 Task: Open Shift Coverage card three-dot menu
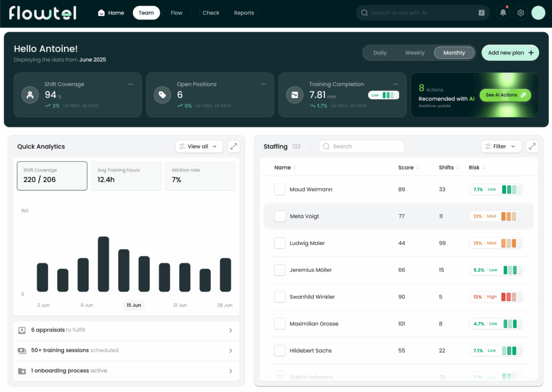click(131, 84)
